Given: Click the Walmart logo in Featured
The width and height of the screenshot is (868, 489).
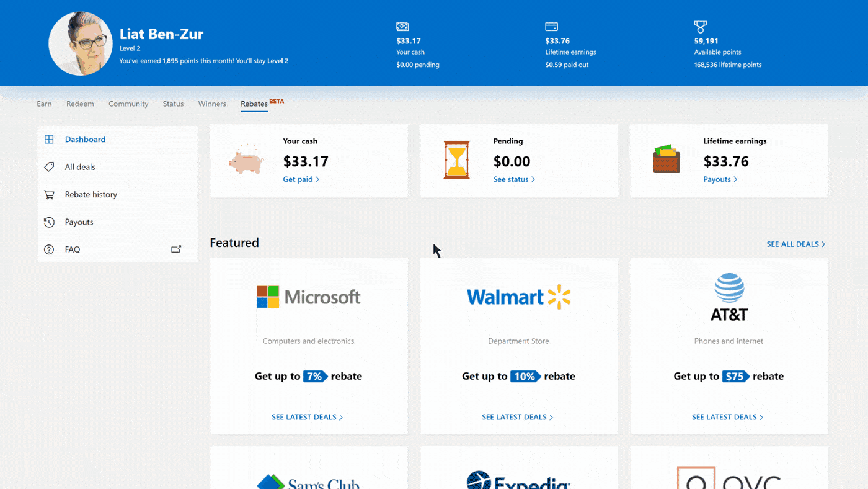Looking at the screenshot, I should (x=518, y=297).
